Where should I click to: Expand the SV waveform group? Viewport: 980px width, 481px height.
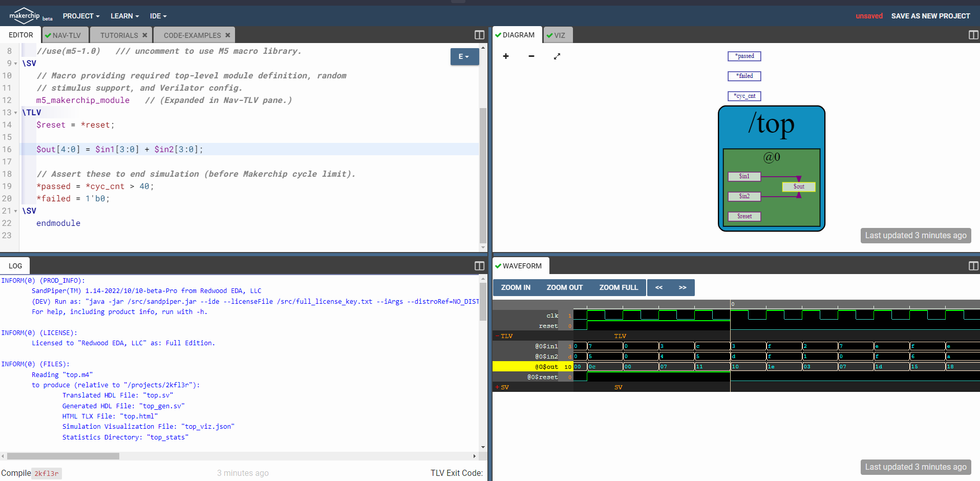497,387
